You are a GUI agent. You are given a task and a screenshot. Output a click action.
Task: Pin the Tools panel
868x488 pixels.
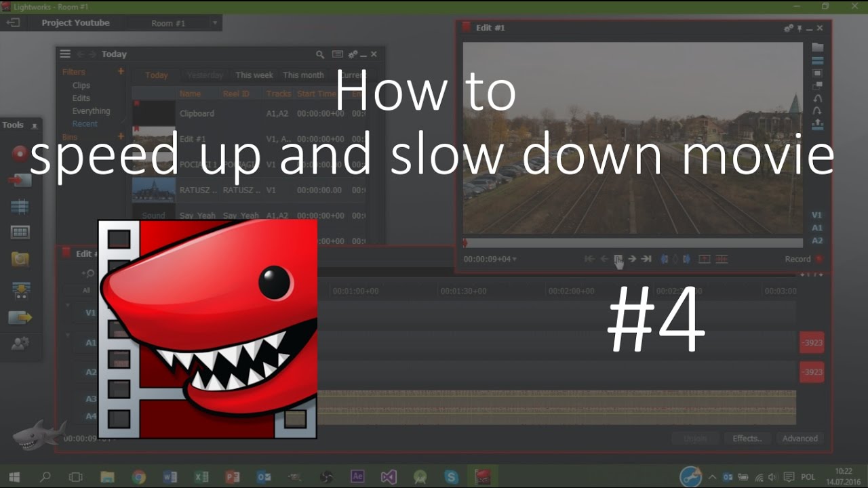click(35, 126)
